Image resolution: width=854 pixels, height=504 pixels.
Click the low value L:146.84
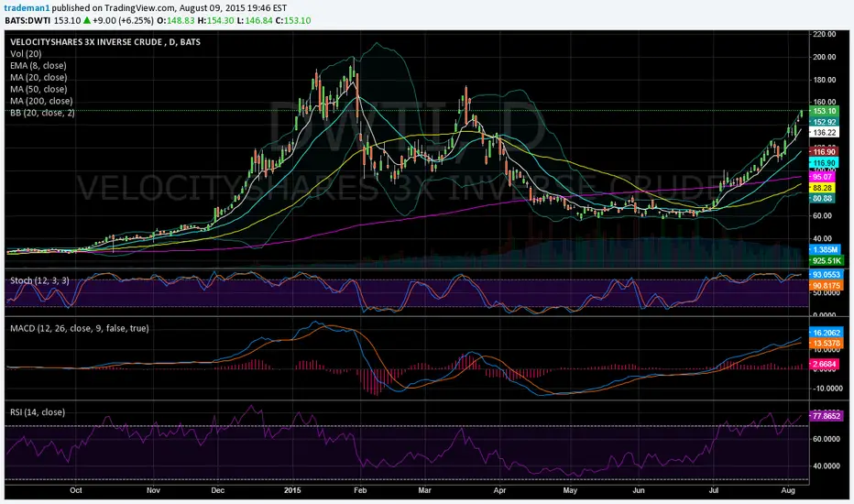pos(255,21)
